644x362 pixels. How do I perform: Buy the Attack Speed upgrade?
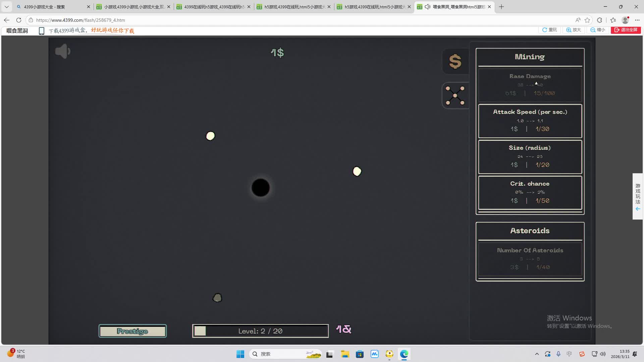pyautogui.click(x=530, y=121)
